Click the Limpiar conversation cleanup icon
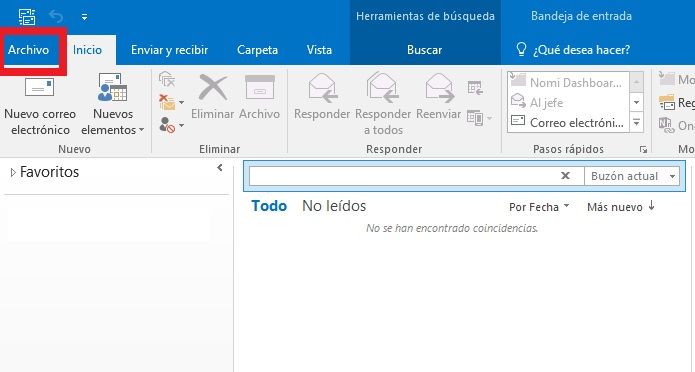 167,79
